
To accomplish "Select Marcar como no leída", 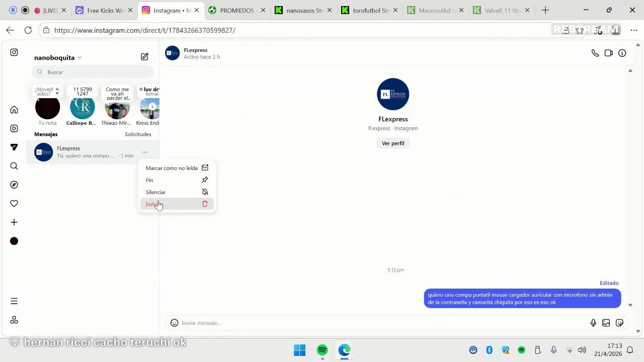I will pyautogui.click(x=177, y=168).
